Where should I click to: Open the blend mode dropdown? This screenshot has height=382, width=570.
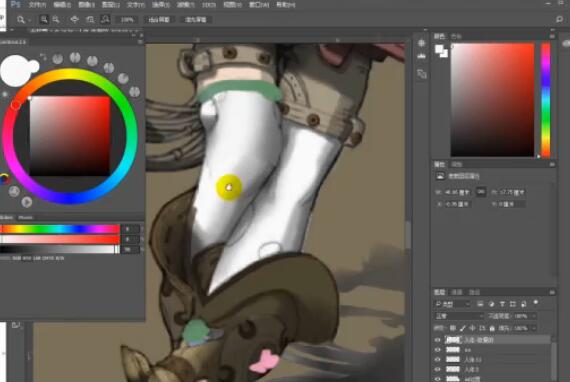(459, 316)
